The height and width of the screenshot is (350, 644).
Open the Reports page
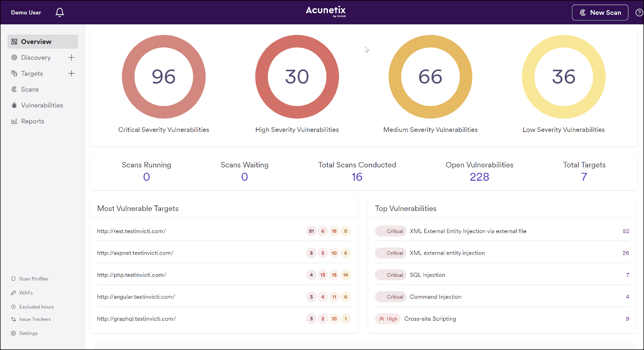point(33,121)
